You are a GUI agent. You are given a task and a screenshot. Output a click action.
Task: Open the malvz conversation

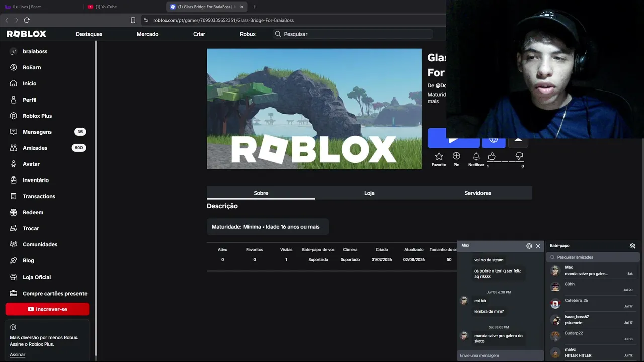coord(593,352)
